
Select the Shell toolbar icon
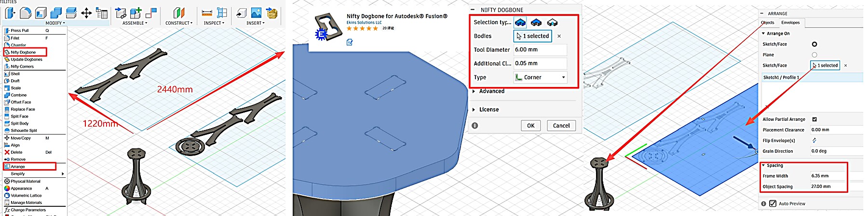coord(41,13)
